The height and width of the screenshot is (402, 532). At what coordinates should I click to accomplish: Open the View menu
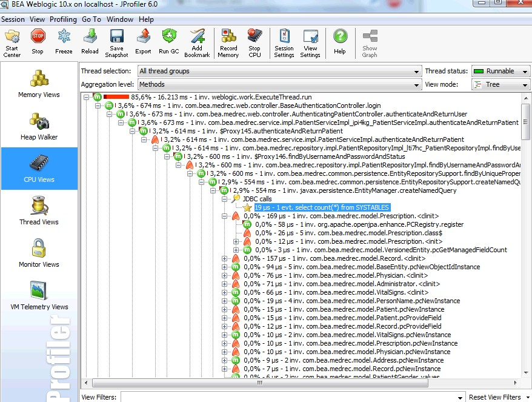point(37,19)
